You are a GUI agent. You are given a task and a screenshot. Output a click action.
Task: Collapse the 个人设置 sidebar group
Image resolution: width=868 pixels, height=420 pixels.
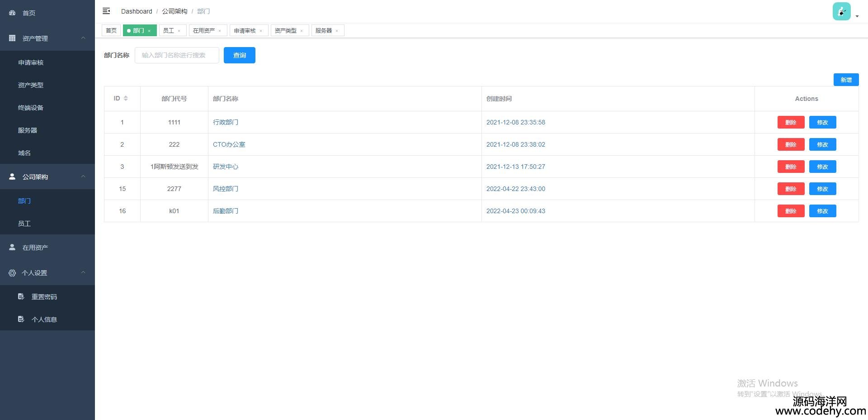[83, 272]
